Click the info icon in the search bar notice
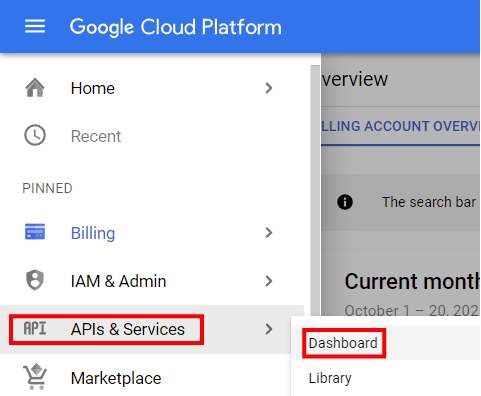Image resolution: width=481 pixels, height=396 pixels. click(x=345, y=202)
